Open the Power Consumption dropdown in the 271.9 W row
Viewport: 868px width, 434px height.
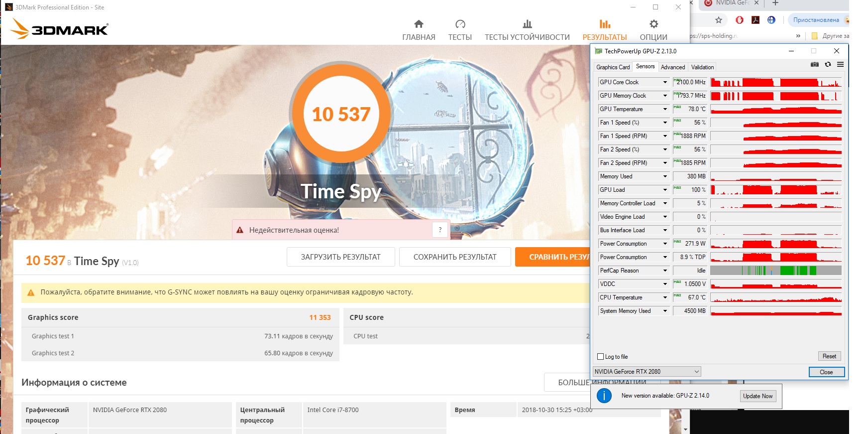(x=665, y=244)
